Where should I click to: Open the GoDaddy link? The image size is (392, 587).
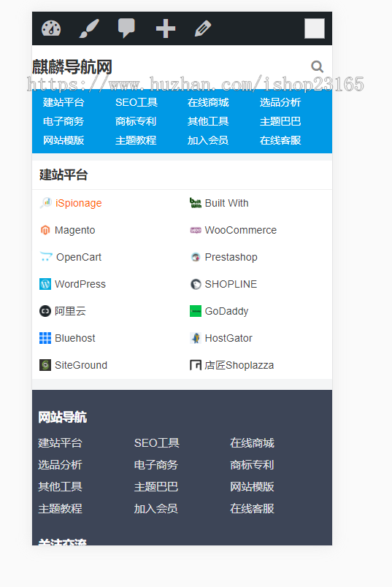click(226, 311)
